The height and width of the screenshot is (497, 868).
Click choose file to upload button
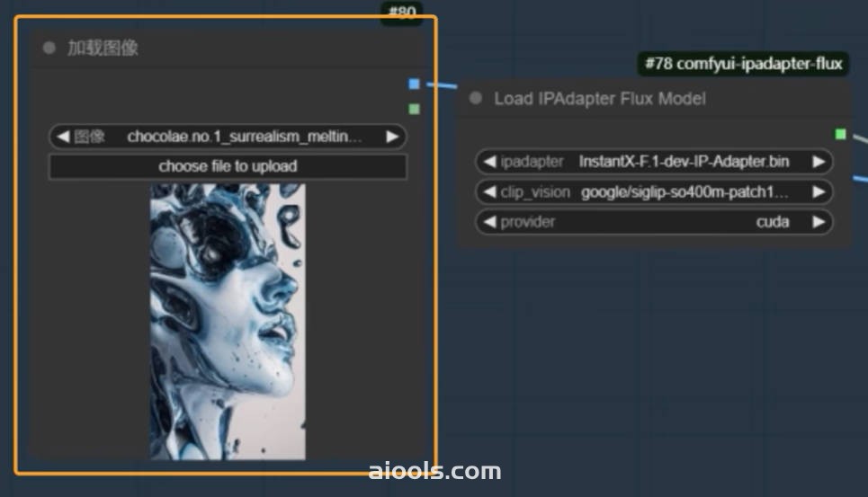pyautogui.click(x=228, y=166)
